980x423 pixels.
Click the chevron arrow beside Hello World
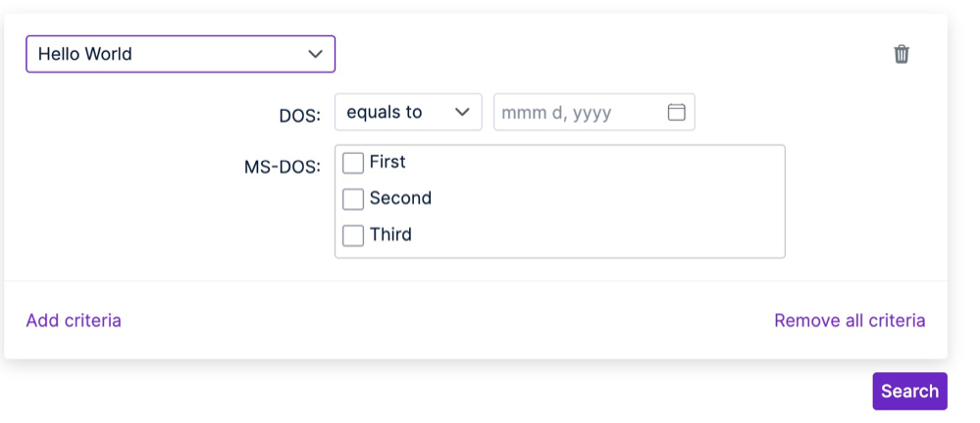315,54
